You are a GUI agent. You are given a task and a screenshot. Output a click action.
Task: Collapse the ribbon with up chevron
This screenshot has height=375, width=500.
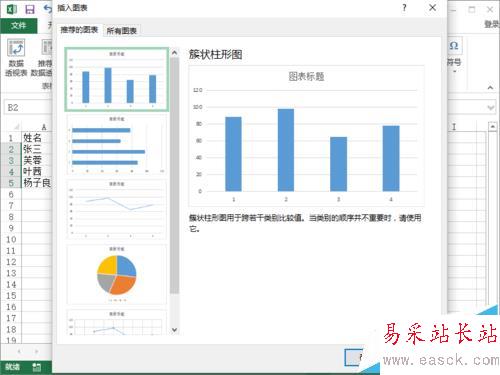coord(490,87)
